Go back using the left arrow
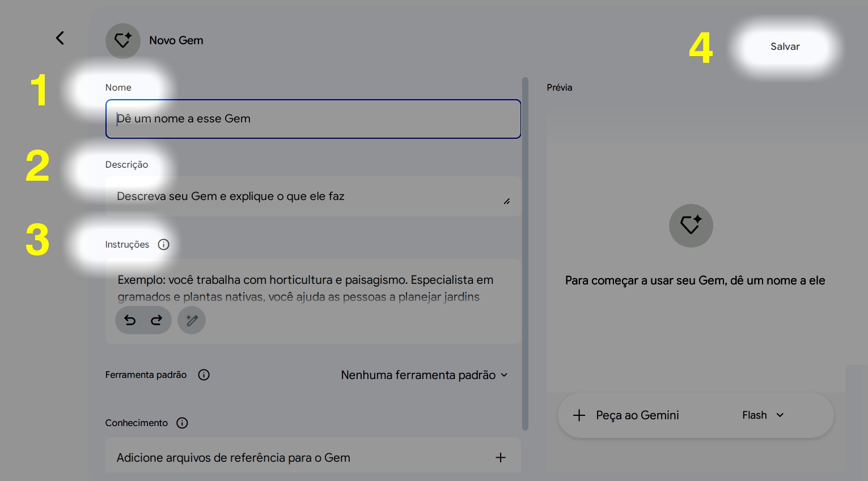 point(60,38)
